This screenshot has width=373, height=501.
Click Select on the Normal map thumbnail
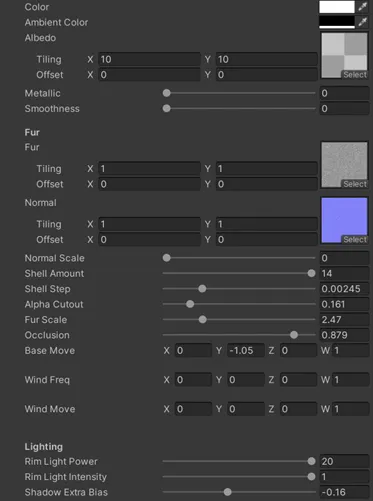tap(355, 239)
